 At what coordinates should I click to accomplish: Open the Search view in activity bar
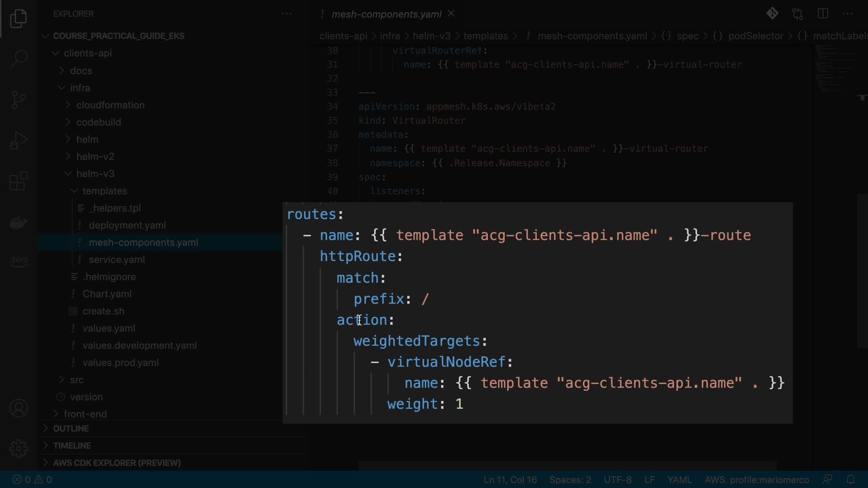(19, 59)
